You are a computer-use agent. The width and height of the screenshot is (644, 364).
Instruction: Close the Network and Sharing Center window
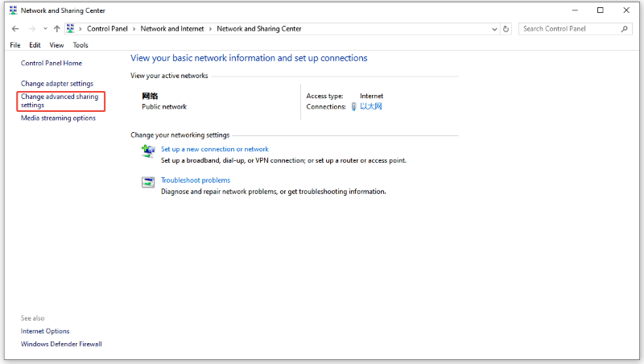coord(626,10)
